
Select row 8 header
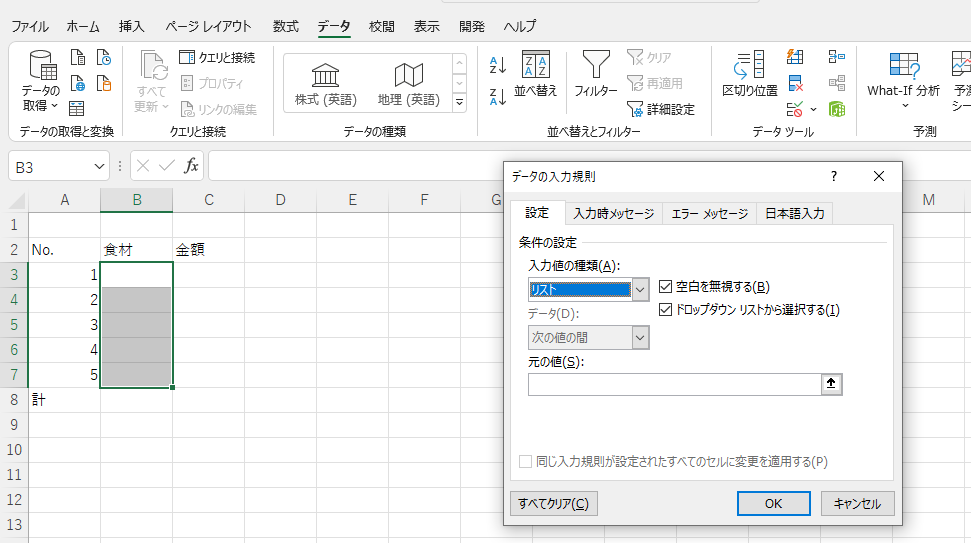pyautogui.click(x=14, y=399)
